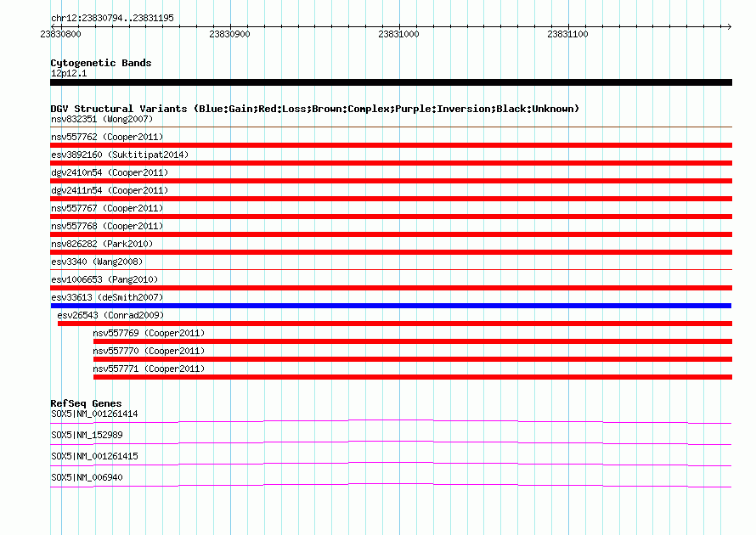Image resolution: width=756 pixels, height=535 pixels.
Task: Open variant dgv2411n54 (Cooper2011)
Action: click(110, 190)
